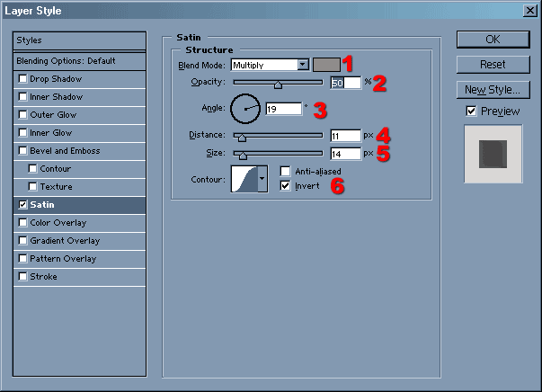Open the Inner Glow settings row
The image size is (542, 392).
pyautogui.click(x=79, y=133)
